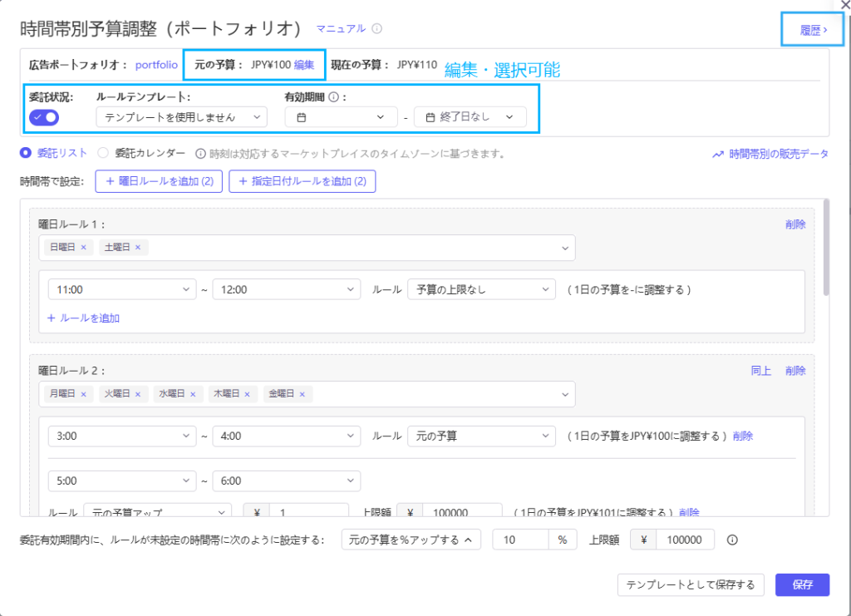Image resolution: width=851 pixels, height=616 pixels.
Task: Click the trend chart icon of 時間帯別の販売データ
Action: pyautogui.click(x=718, y=155)
